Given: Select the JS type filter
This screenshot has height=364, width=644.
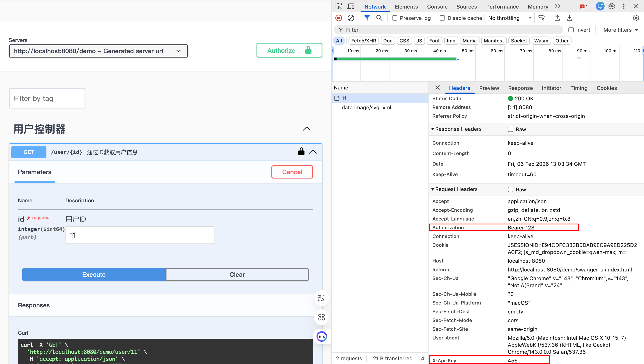Looking at the screenshot, I should coord(419,41).
